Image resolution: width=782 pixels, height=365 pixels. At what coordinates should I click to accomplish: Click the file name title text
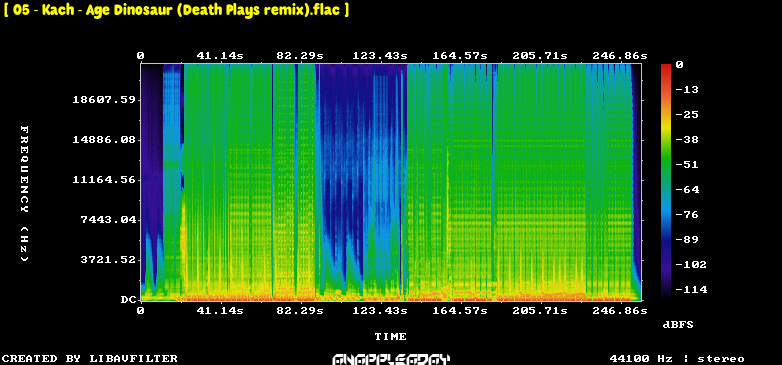coord(176,9)
